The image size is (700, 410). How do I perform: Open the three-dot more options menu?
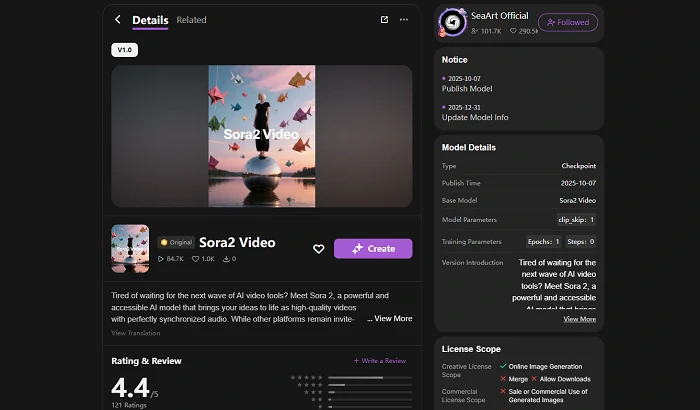click(x=404, y=19)
